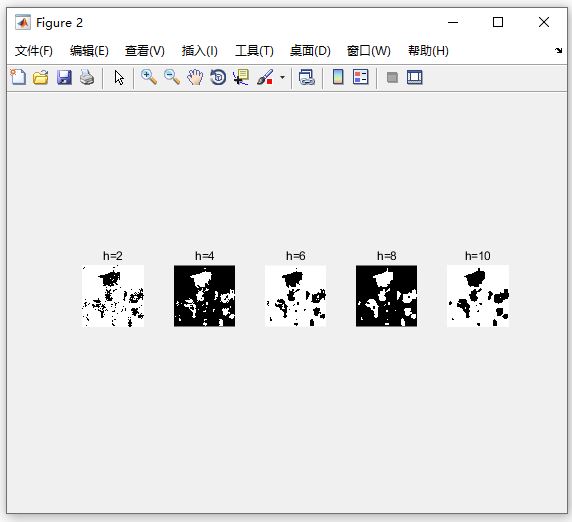Click the Link Plot icon
This screenshot has height=522, width=572.
click(x=306, y=77)
